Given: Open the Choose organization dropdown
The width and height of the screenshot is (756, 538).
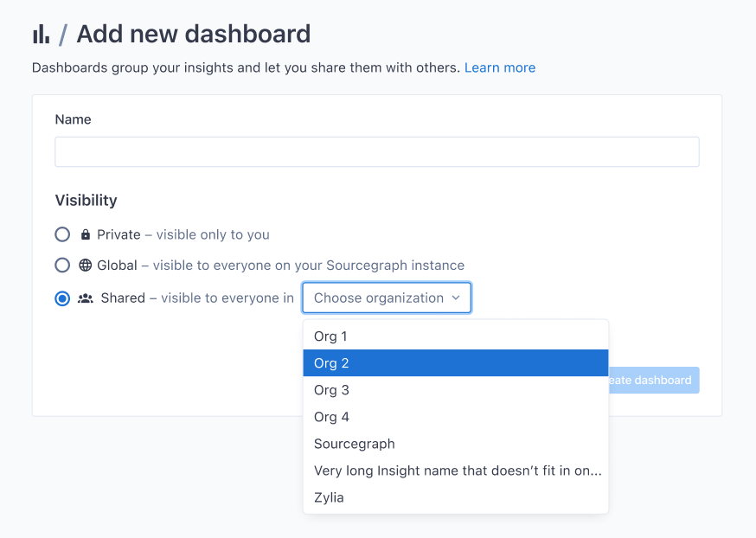Looking at the screenshot, I should tap(387, 298).
